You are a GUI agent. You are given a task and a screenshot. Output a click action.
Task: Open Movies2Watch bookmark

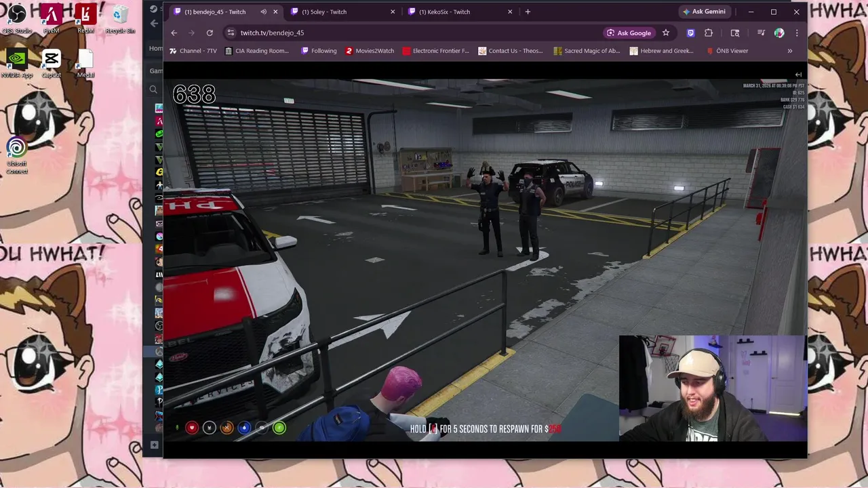coord(370,51)
